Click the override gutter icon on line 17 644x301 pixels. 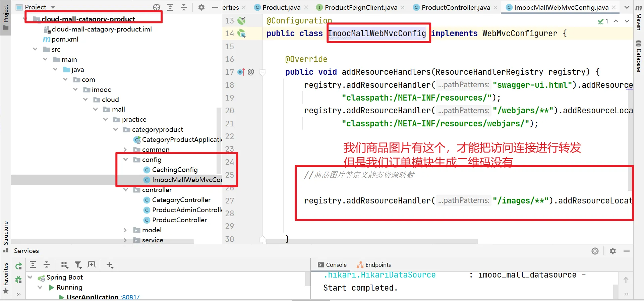point(241,72)
